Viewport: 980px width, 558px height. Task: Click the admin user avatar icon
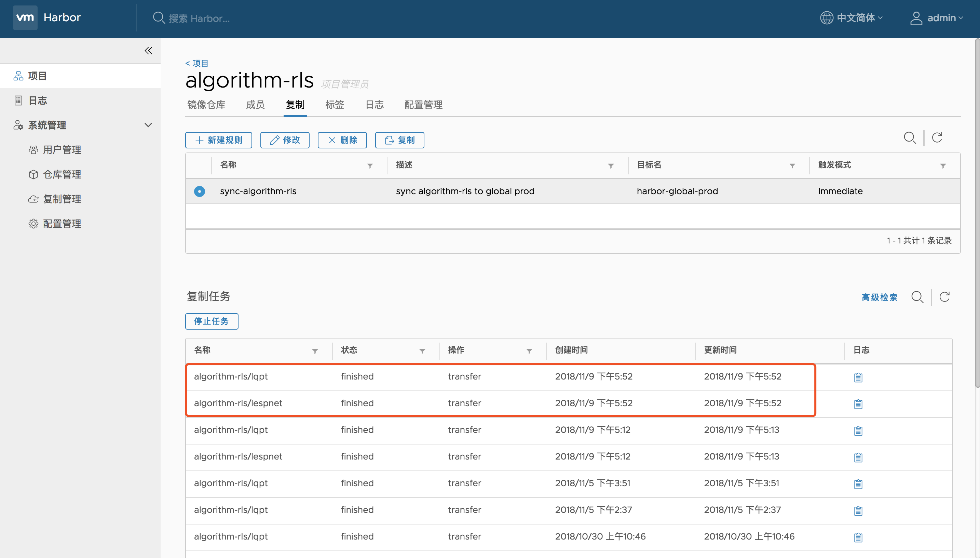[916, 18]
